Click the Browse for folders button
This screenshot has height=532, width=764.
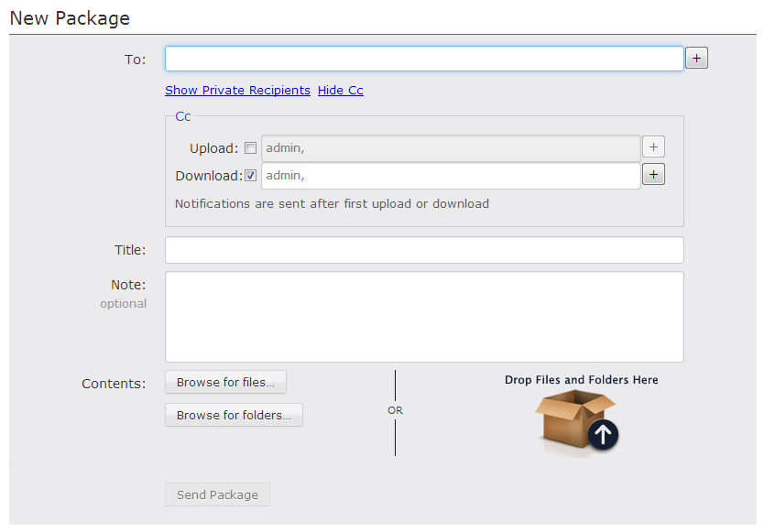coord(234,415)
